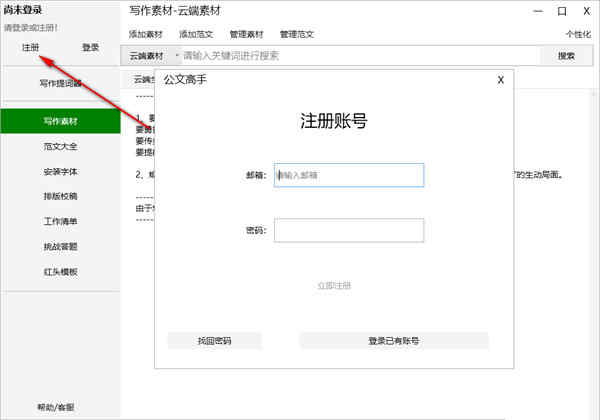This screenshot has height=420, width=600.
Task: Open the 添加素材 menu
Action: [146, 33]
